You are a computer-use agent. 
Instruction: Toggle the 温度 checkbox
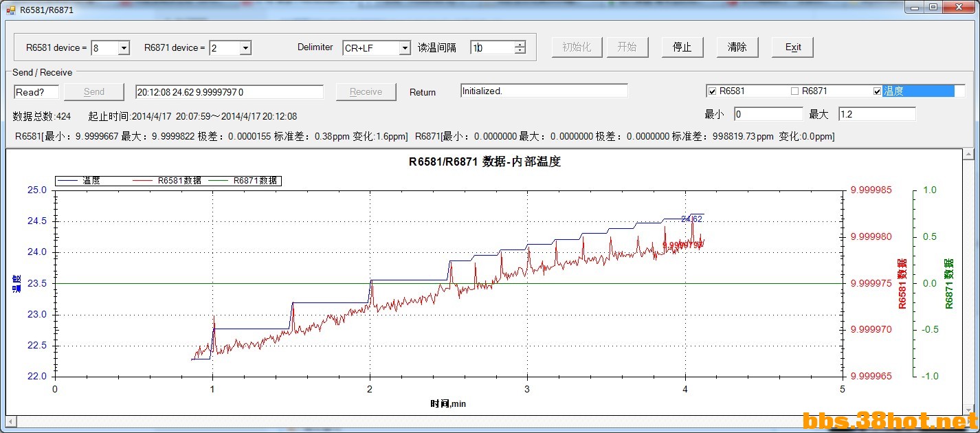point(877,91)
